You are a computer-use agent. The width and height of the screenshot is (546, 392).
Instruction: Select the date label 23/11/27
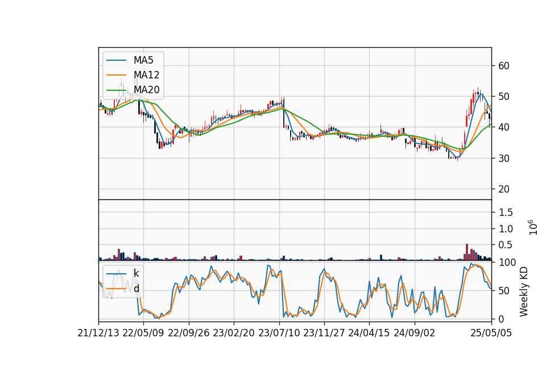click(324, 333)
